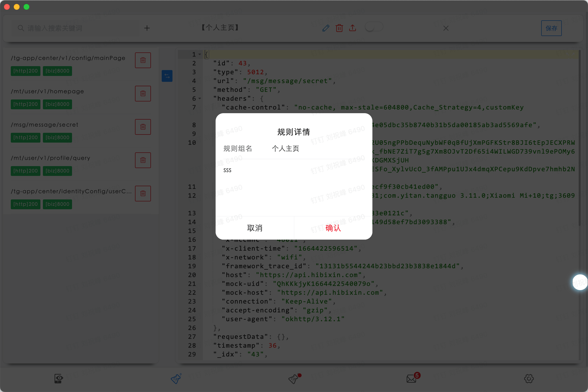This screenshot has height=392, width=588.
Task: Click the "type": 5012 value line
Action: 240,72
